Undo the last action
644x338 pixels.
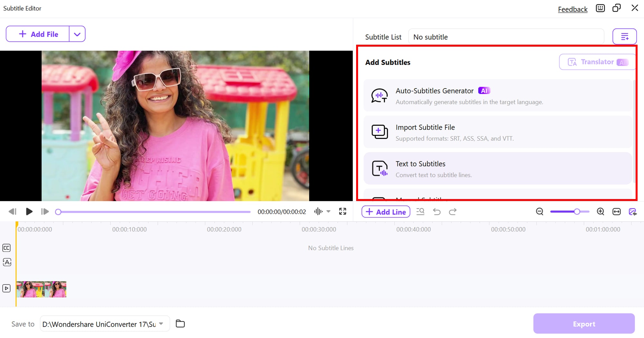pos(437,212)
